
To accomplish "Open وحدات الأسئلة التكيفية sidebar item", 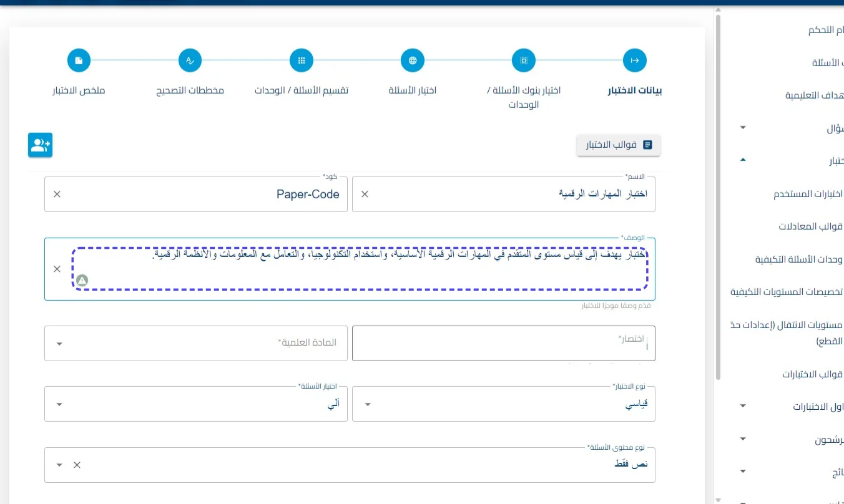I will click(800, 259).
